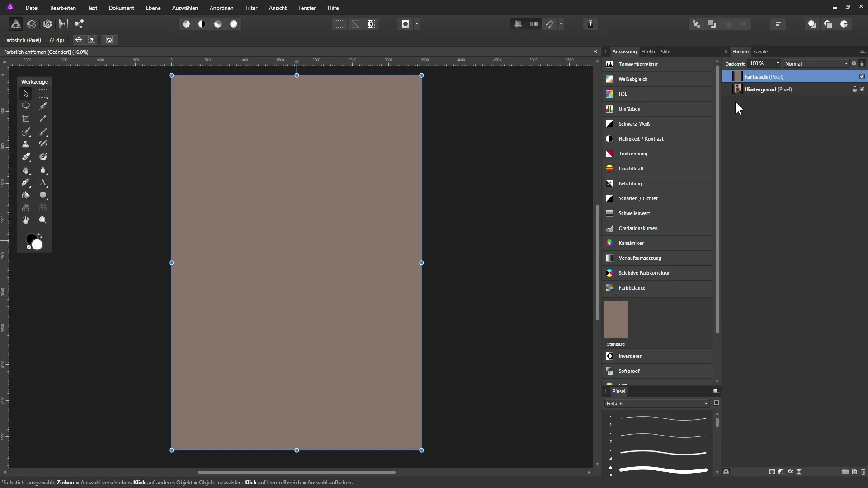Toggle snapping magnet icon
Viewport: 868px width, 488px height.
coord(550,24)
